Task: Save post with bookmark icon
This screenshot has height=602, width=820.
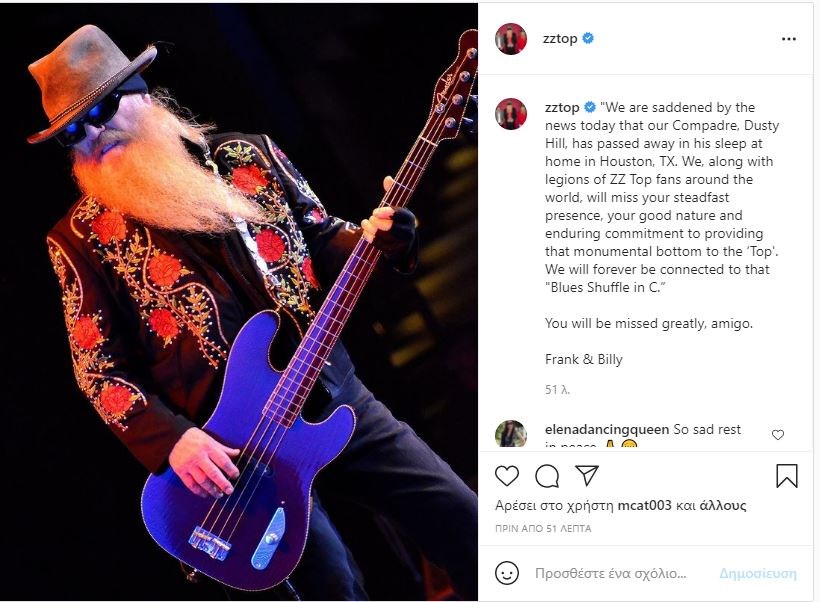Action: [x=787, y=476]
